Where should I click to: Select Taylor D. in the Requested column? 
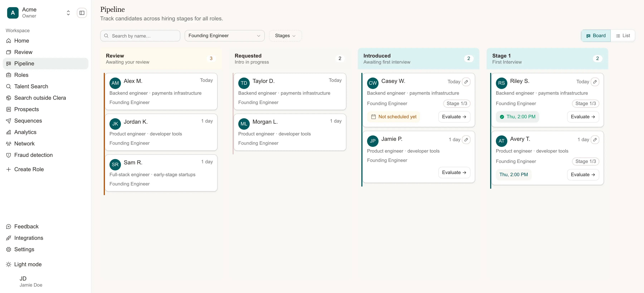290,91
